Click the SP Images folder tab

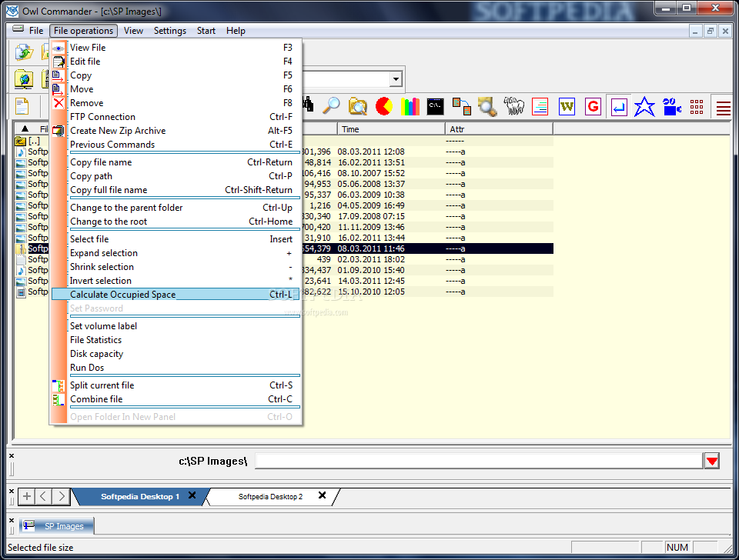pos(56,525)
